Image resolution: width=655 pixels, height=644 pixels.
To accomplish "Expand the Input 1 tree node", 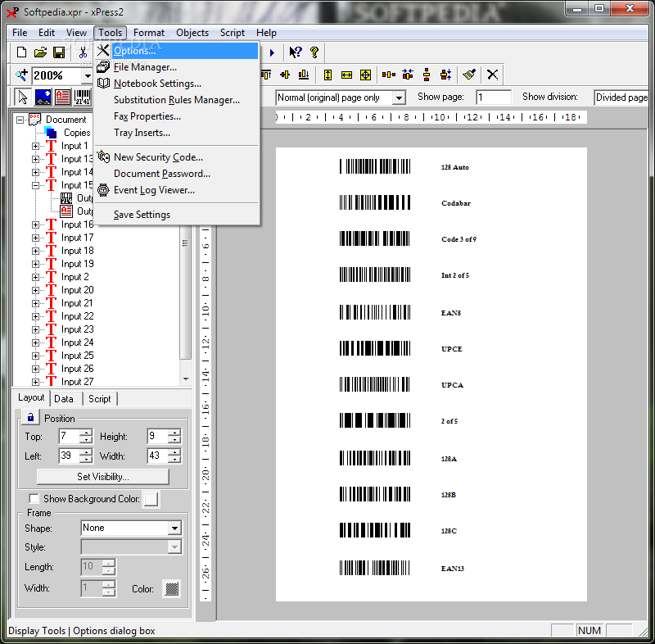I will (35, 147).
